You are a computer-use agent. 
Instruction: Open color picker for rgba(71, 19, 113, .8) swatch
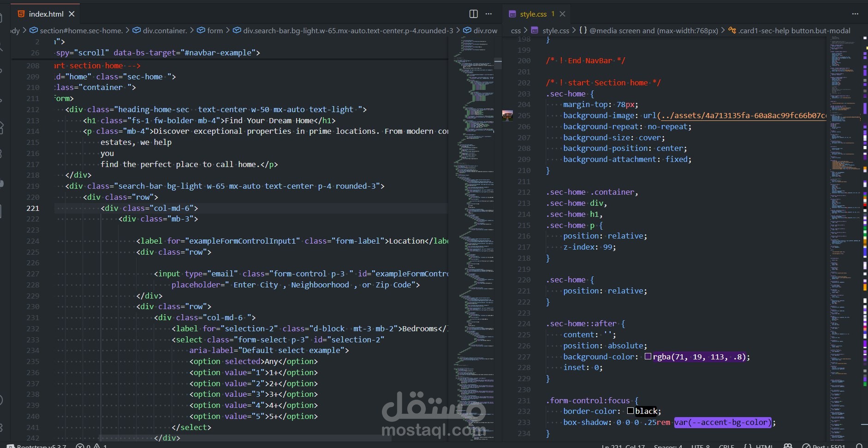point(648,356)
